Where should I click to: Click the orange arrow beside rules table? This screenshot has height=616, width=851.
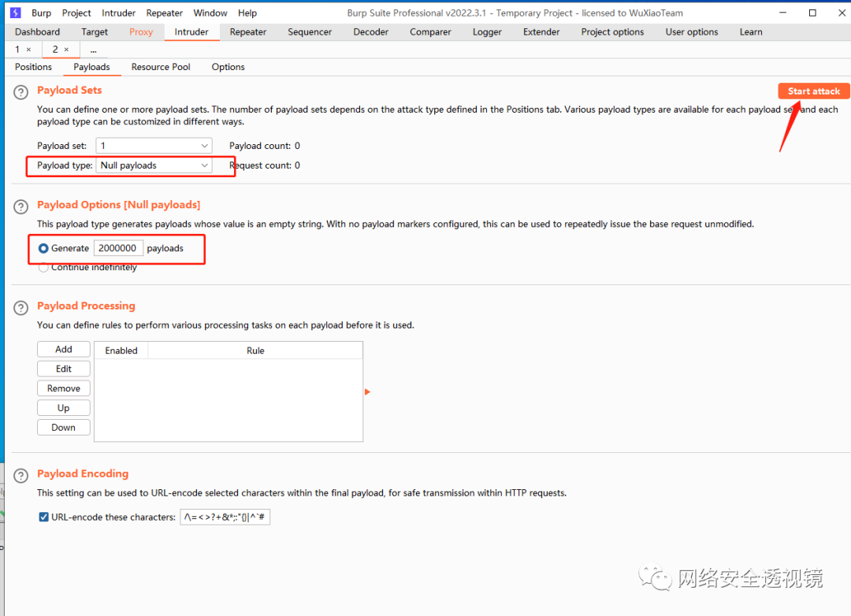coord(367,391)
